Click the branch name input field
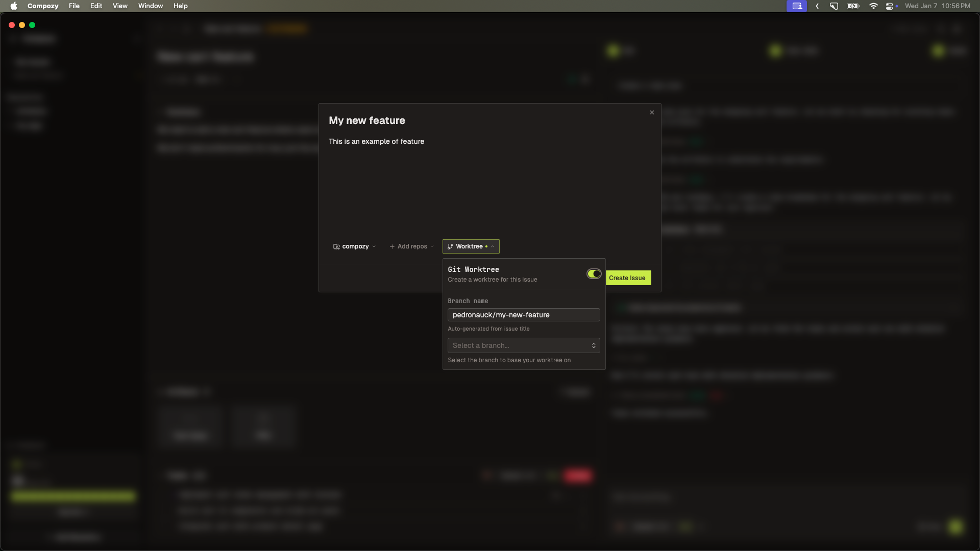Image resolution: width=980 pixels, height=551 pixels. [x=523, y=315]
